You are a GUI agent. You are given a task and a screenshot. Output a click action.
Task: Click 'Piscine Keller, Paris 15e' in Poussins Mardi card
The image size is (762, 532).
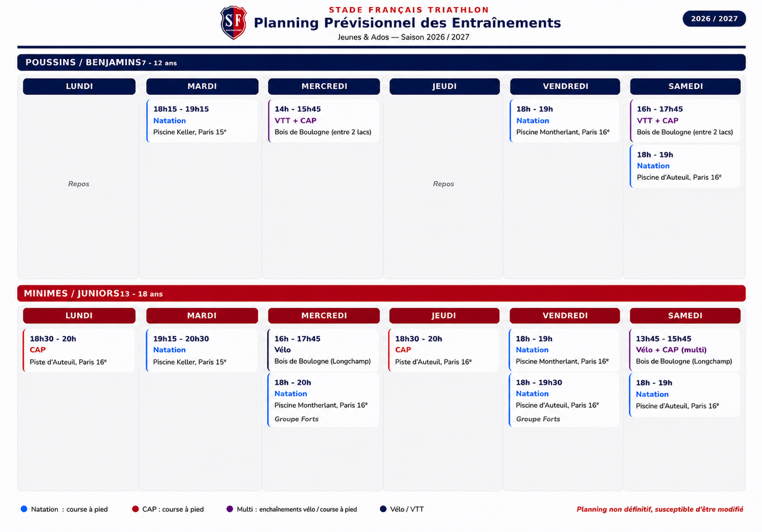click(190, 132)
